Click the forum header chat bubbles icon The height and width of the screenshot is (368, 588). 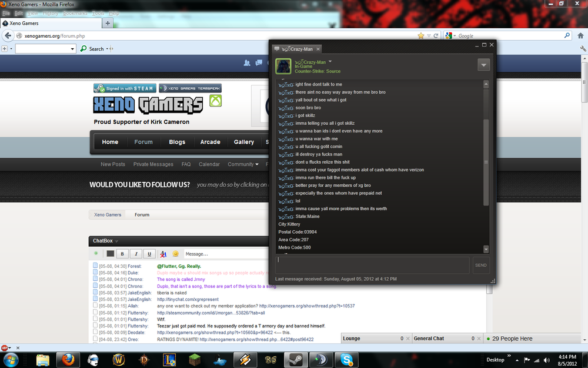[x=259, y=63]
